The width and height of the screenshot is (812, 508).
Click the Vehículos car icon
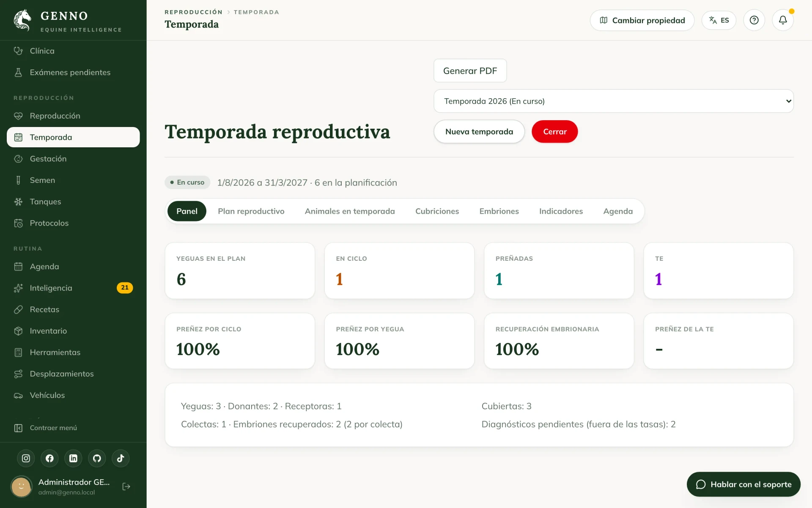click(18, 395)
